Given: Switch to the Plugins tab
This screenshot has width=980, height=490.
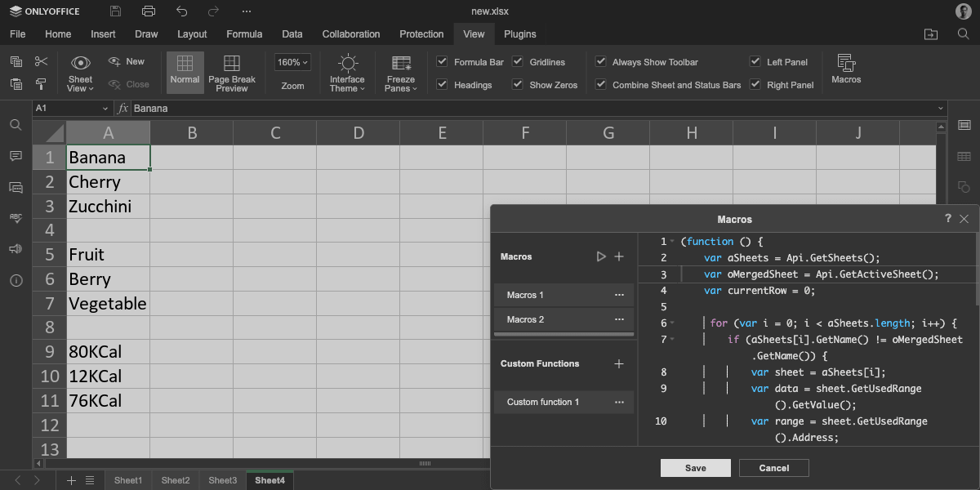Looking at the screenshot, I should tap(520, 34).
